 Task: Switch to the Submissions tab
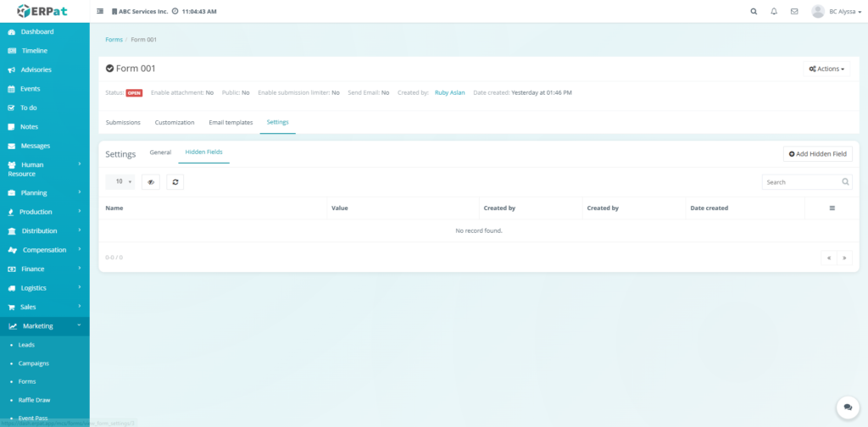click(123, 122)
